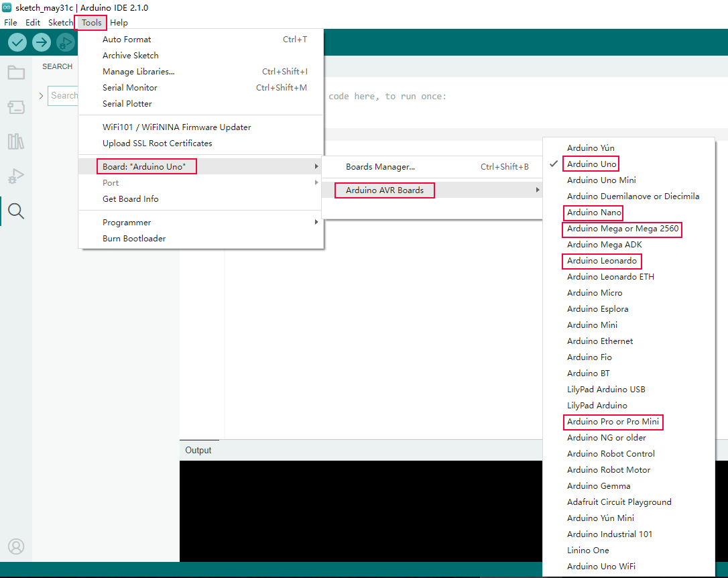Select Arduino Nano board

(629, 212)
